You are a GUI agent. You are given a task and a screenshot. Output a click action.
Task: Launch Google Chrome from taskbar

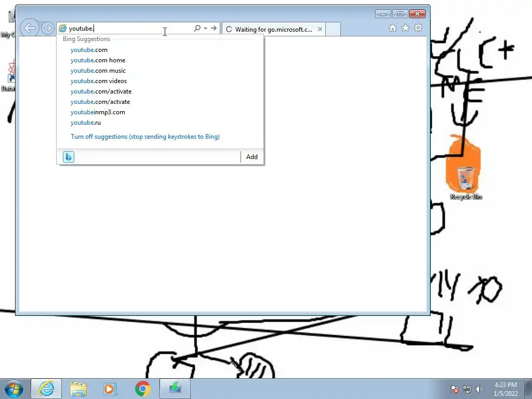(x=143, y=389)
